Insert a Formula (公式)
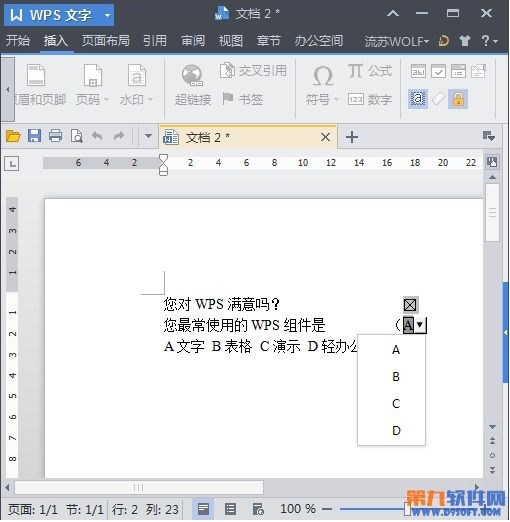Image resolution: width=510 pixels, height=522 pixels. click(369, 71)
